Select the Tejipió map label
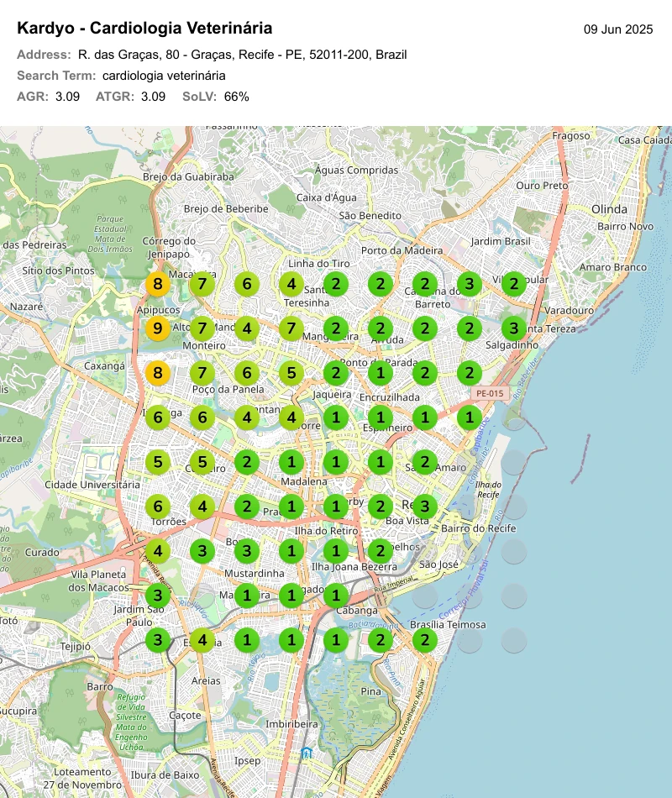Screen dimensions: 672x798 click(76, 646)
